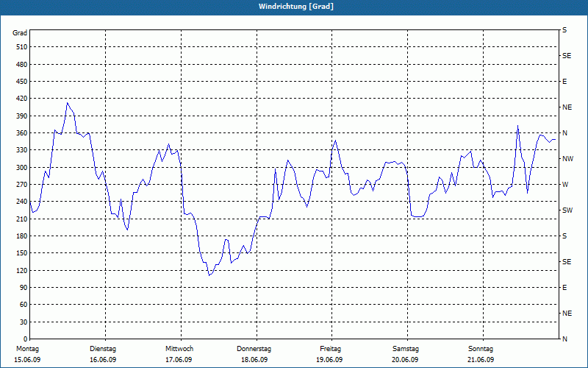
Task: Select the "Dienstag" day label
Action: 103,349
